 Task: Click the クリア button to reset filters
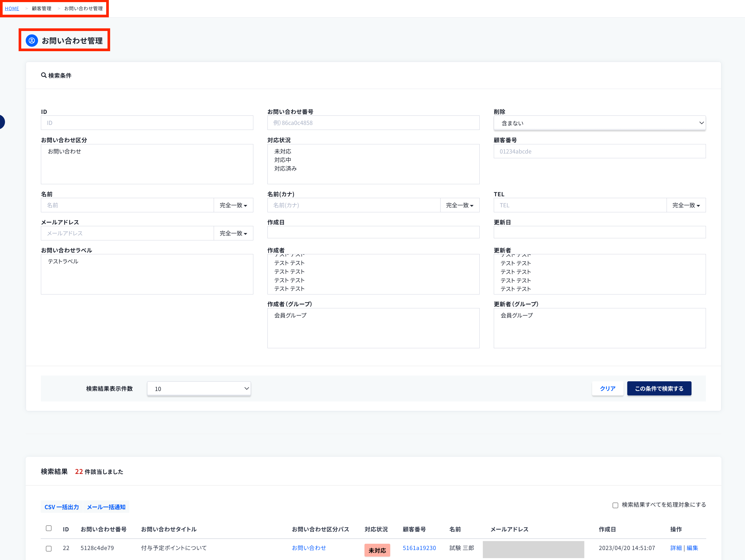[x=608, y=388]
